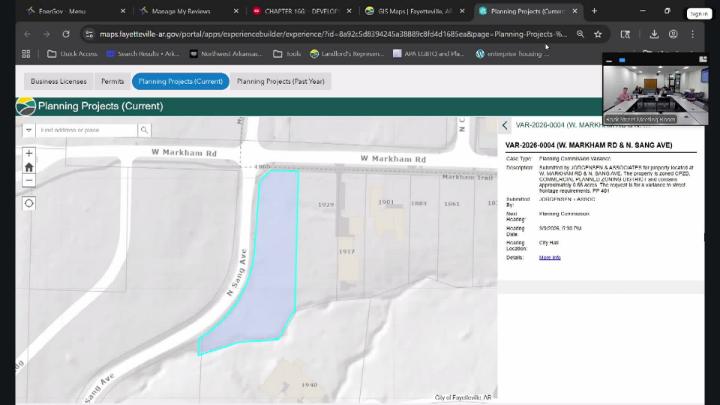The height and width of the screenshot is (405, 720).
Task: Bookmark this page with star icon
Action: [x=598, y=33]
